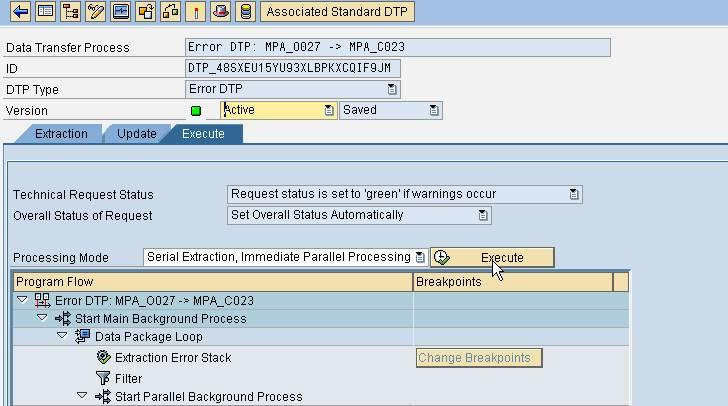
Task: Click the Processing Mode label
Action: click(x=61, y=258)
